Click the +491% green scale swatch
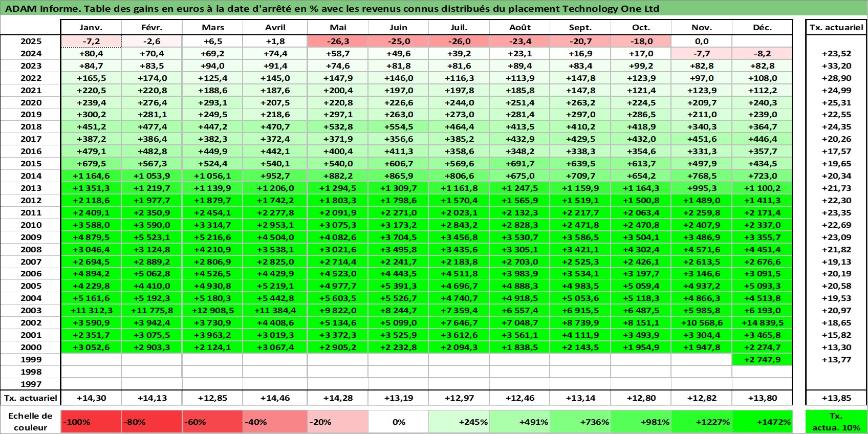 [519, 422]
